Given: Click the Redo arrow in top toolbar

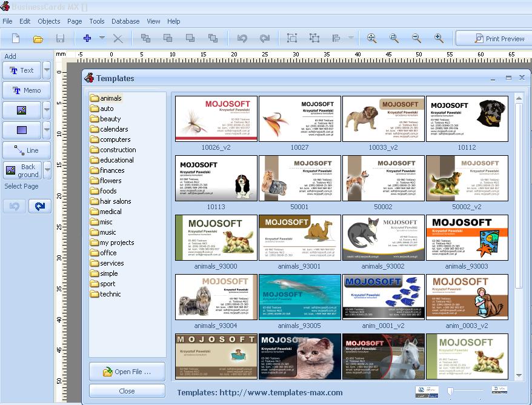Looking at the screenshot, I should [264, 38].
